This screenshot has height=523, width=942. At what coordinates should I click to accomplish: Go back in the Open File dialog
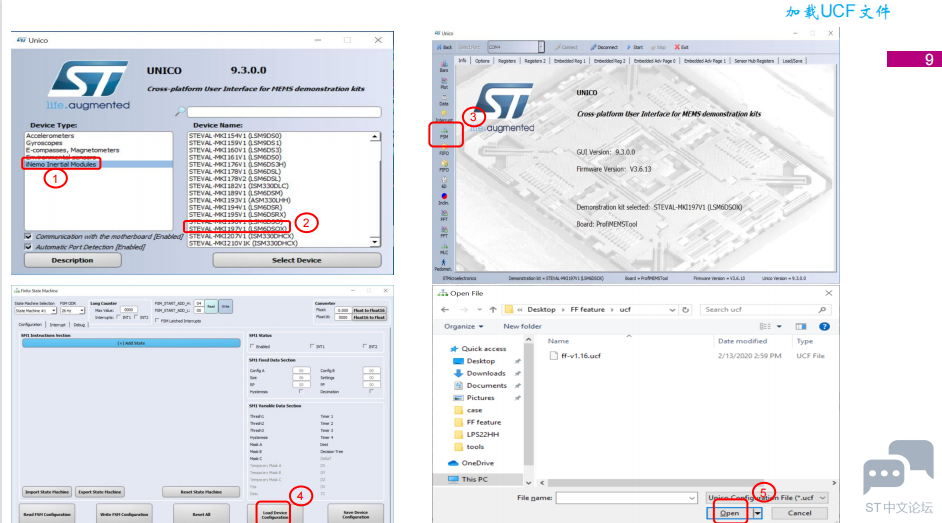[x=445, y=309]
